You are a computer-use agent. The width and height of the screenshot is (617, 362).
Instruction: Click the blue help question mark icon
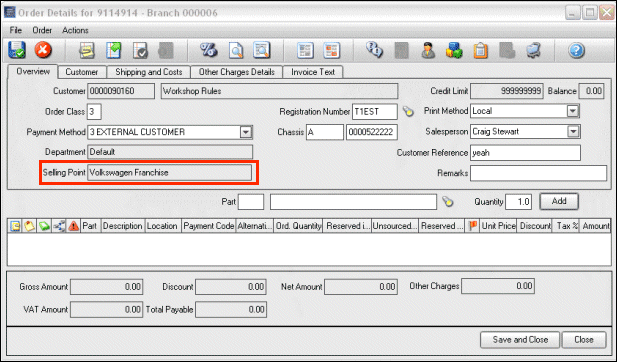click(576, 50)
